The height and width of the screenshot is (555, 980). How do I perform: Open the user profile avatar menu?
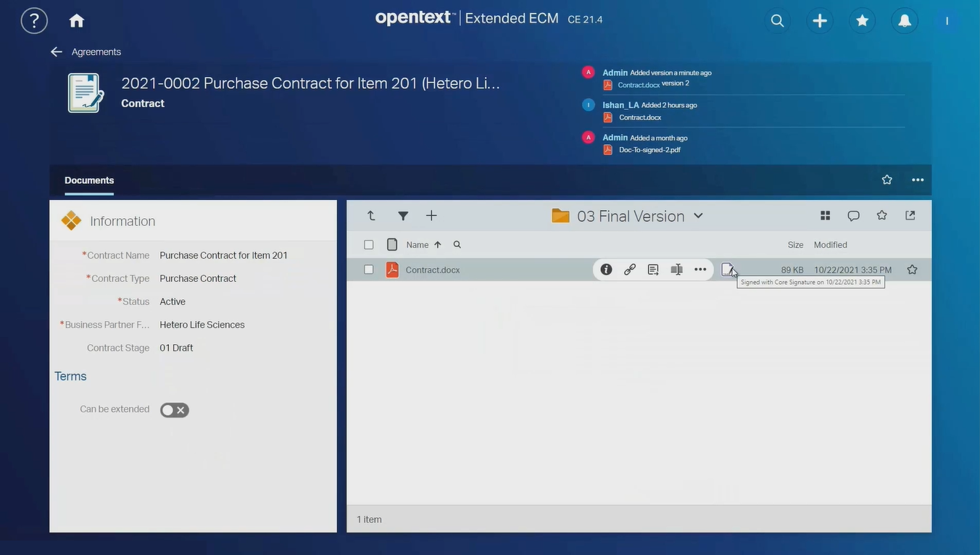[x=947, y=20]
